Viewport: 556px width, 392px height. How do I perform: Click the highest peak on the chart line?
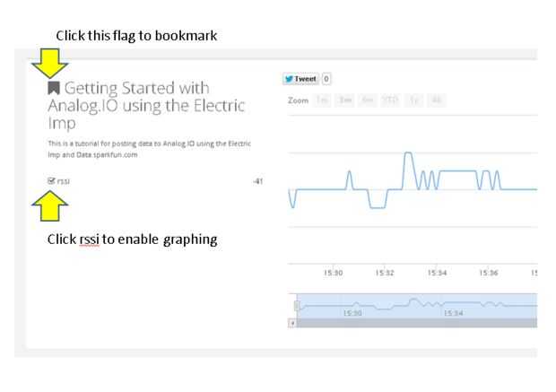pos(408,154)
